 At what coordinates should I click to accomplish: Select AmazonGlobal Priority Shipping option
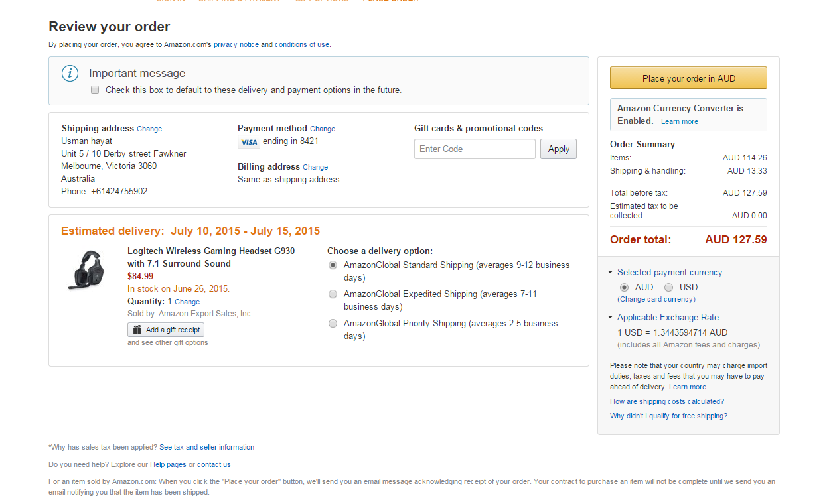[x=333, y=323]
